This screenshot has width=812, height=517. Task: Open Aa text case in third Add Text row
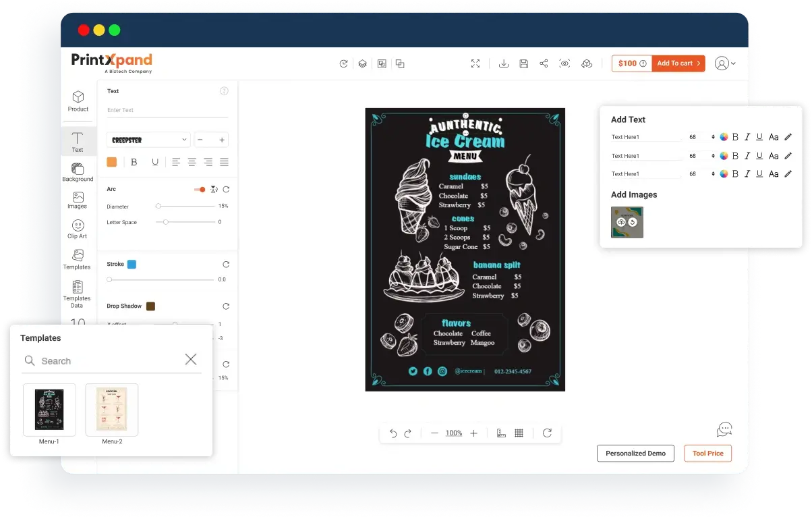click(774, 174)
